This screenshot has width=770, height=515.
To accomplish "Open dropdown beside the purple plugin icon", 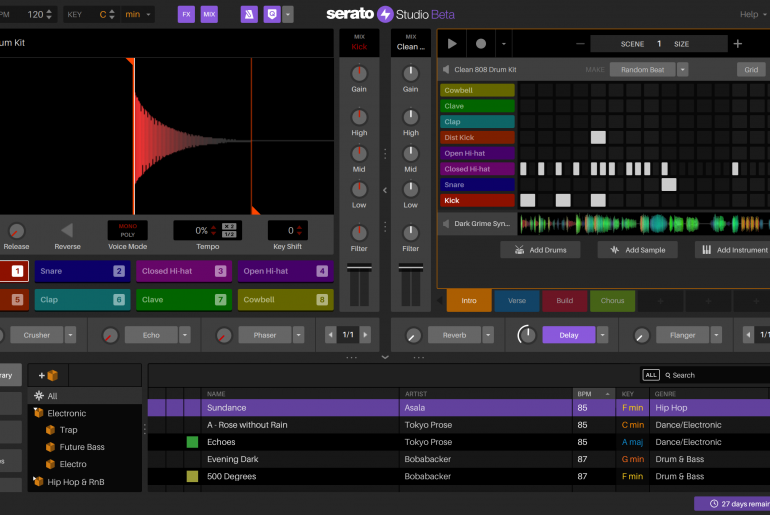I will tap(288, 14).
